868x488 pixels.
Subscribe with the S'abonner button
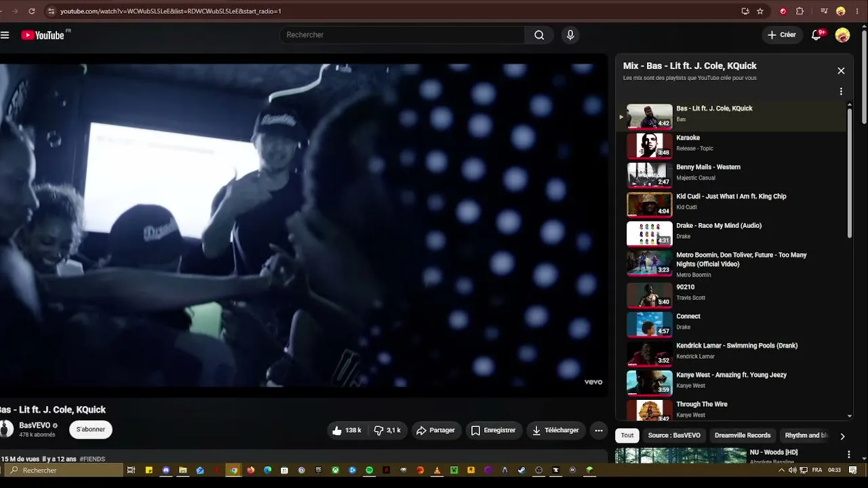(91, 430)
